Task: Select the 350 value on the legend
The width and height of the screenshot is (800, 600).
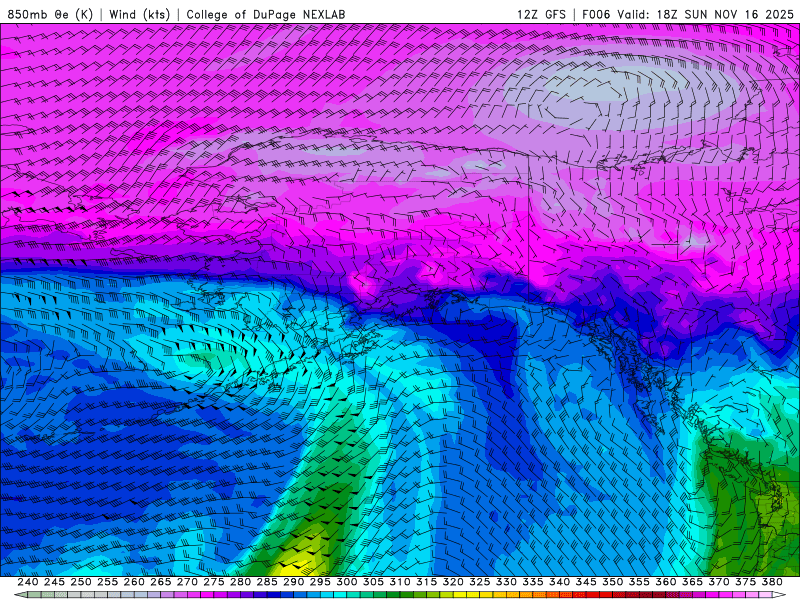Action: point(612,582)
